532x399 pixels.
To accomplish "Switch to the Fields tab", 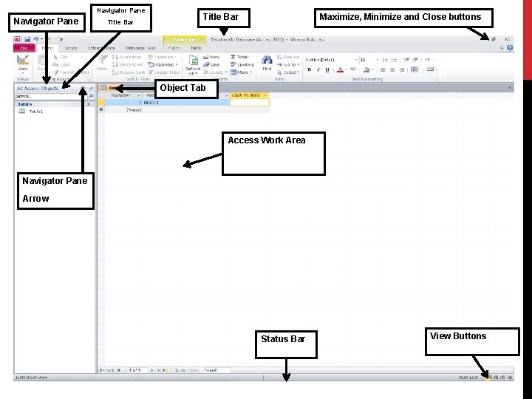I will coord(174,48).
